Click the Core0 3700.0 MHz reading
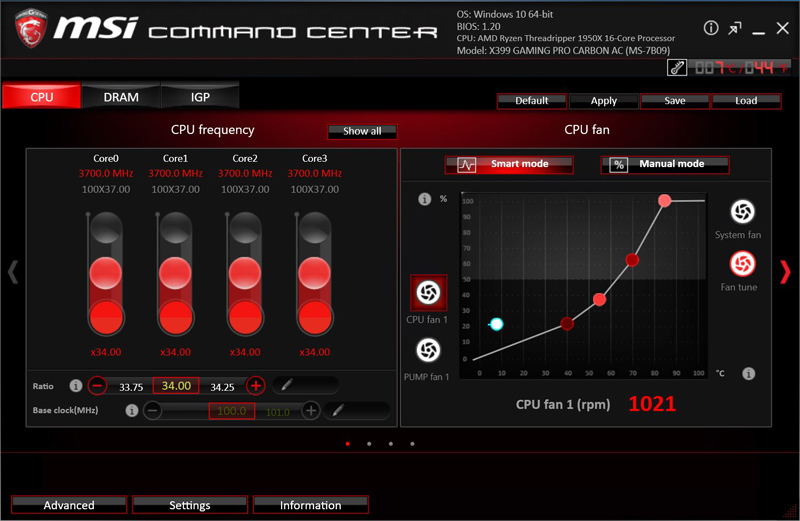The height and width of the screenshot is (521, 800). 106,173
